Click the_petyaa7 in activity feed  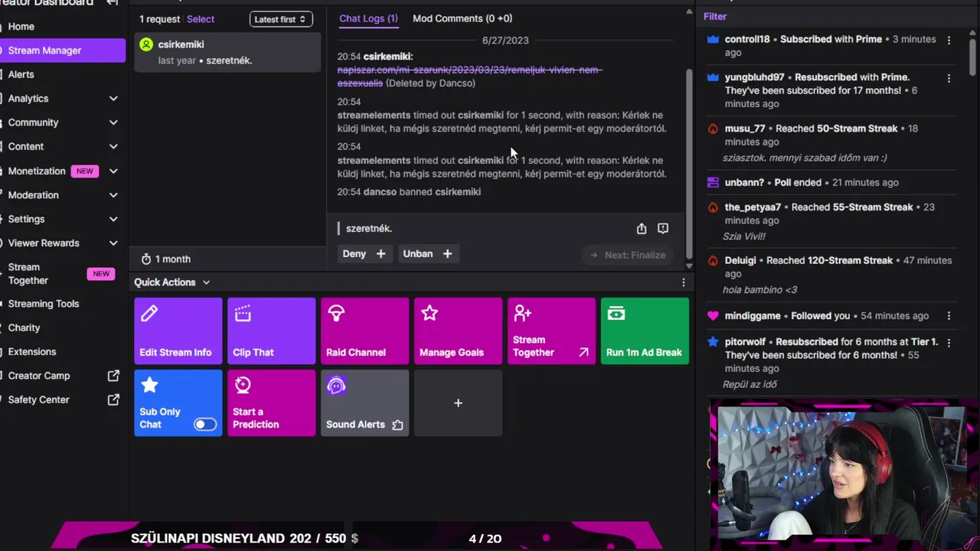point(753,207)
